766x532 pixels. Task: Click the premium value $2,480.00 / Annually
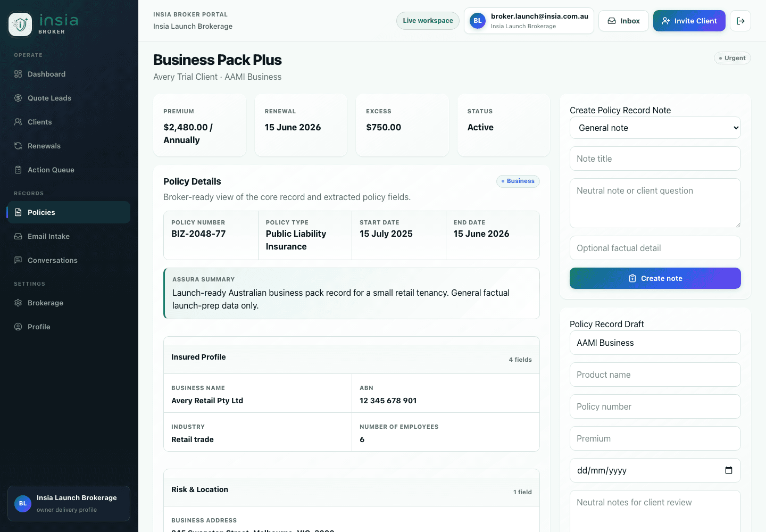point(188,134)
